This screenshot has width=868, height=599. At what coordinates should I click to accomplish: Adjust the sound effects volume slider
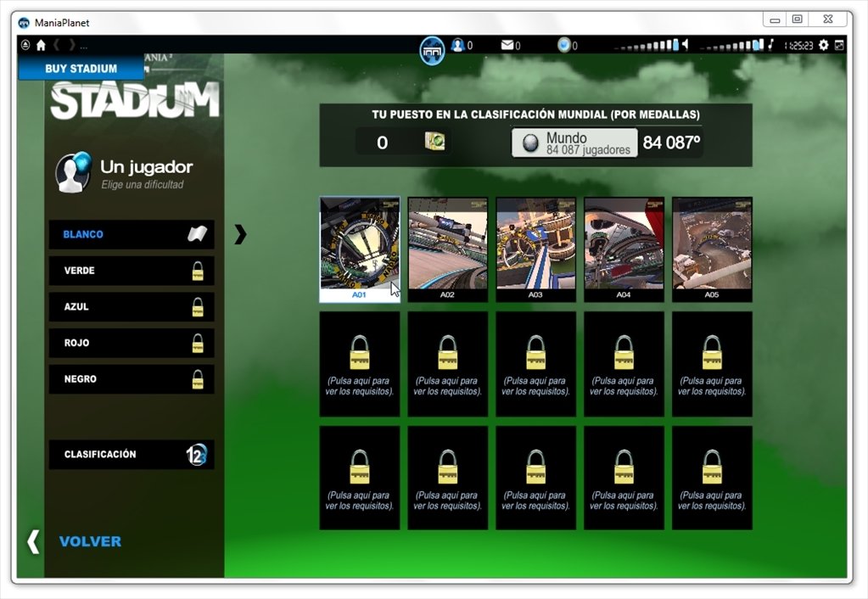point(646,46)
